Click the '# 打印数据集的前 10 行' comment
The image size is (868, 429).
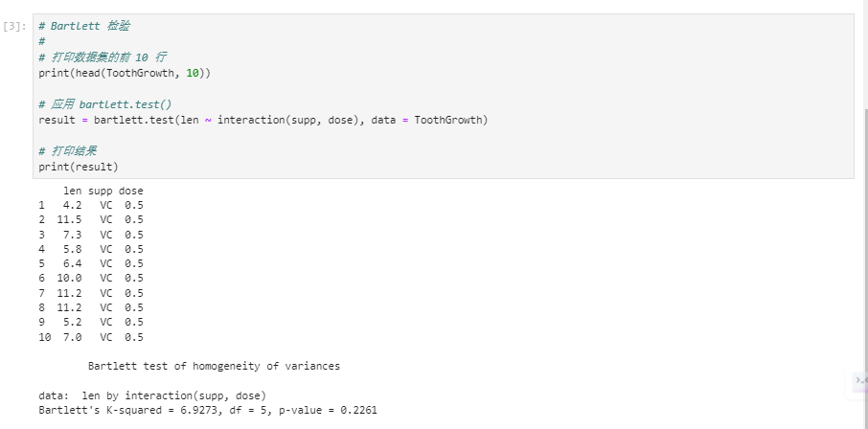103,57
